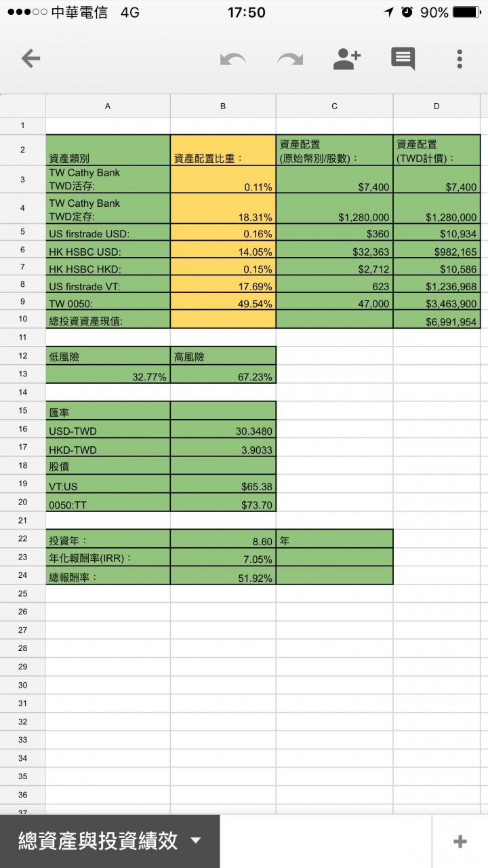The height and width of the screenshot is (868, 488).
Task: Redo the last action
Action: [290, 60]
